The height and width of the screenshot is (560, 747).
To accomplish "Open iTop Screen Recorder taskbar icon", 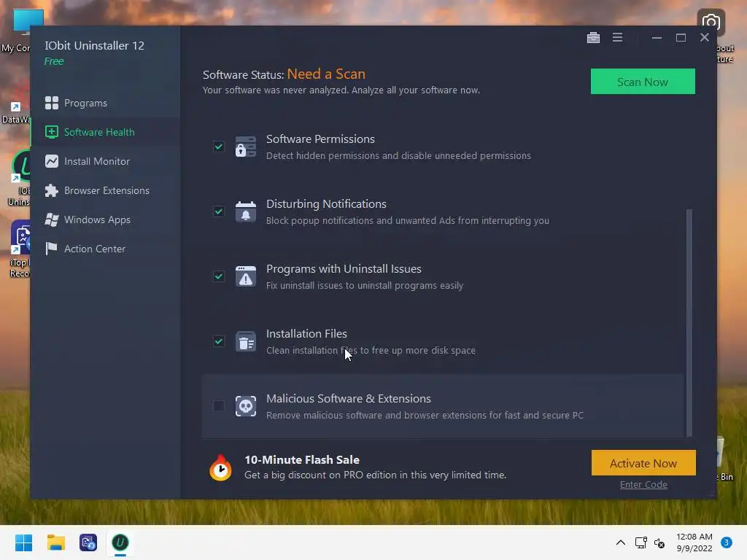I will coord(88,542).
